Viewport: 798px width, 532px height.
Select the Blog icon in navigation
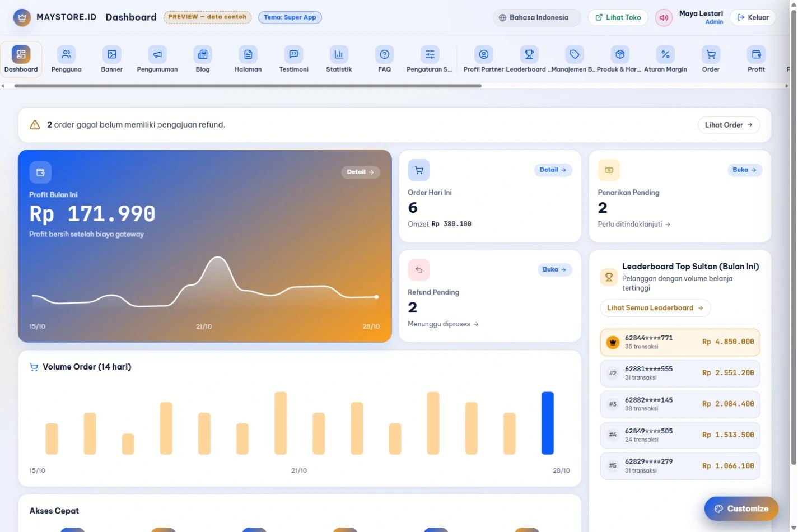click(203, 54)
